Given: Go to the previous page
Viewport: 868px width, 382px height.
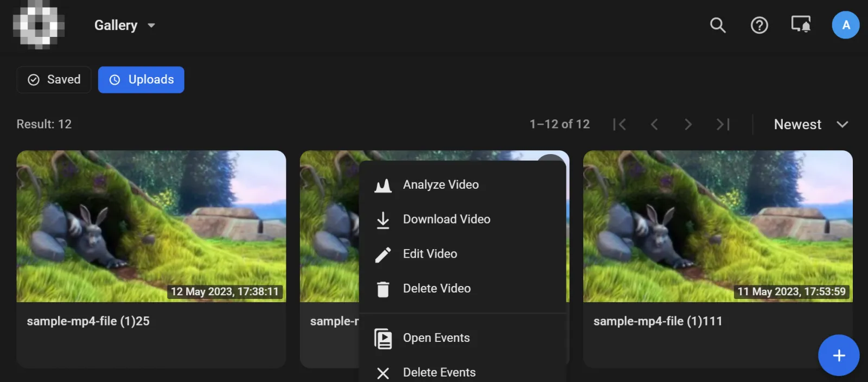Looking at the screenshot, I should pyautogui.click(x=654, y=124).
